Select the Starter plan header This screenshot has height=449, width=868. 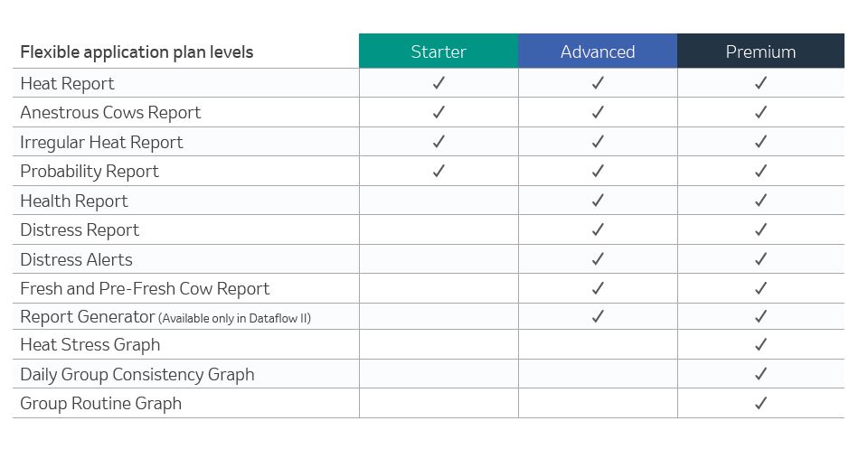(x=439, y=51)
